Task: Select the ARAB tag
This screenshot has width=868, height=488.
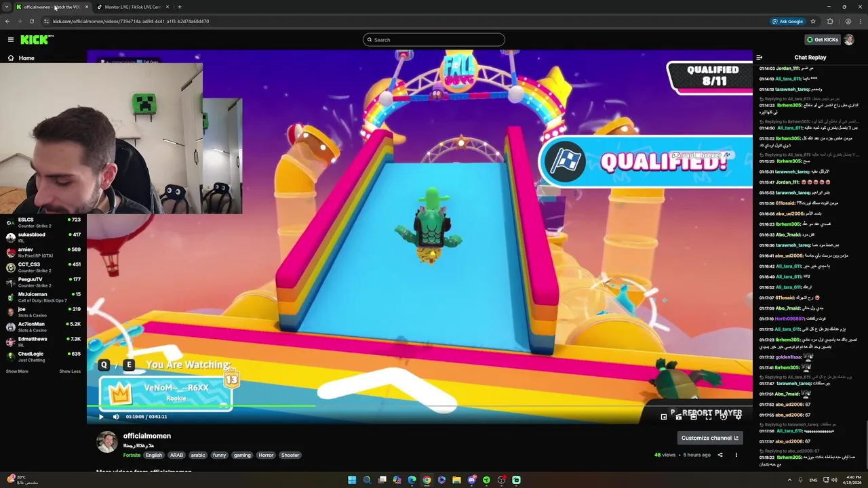Action: [x=176, y=455]
